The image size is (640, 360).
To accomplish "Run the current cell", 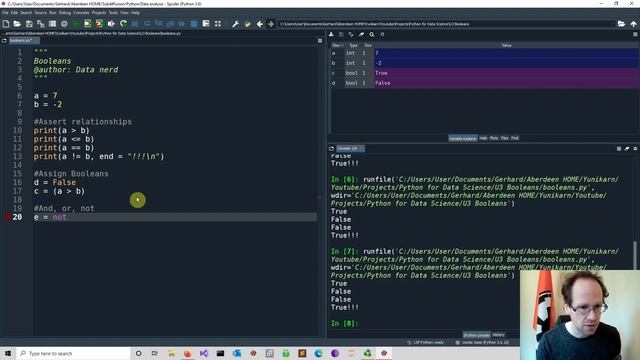I will [87, 24].
